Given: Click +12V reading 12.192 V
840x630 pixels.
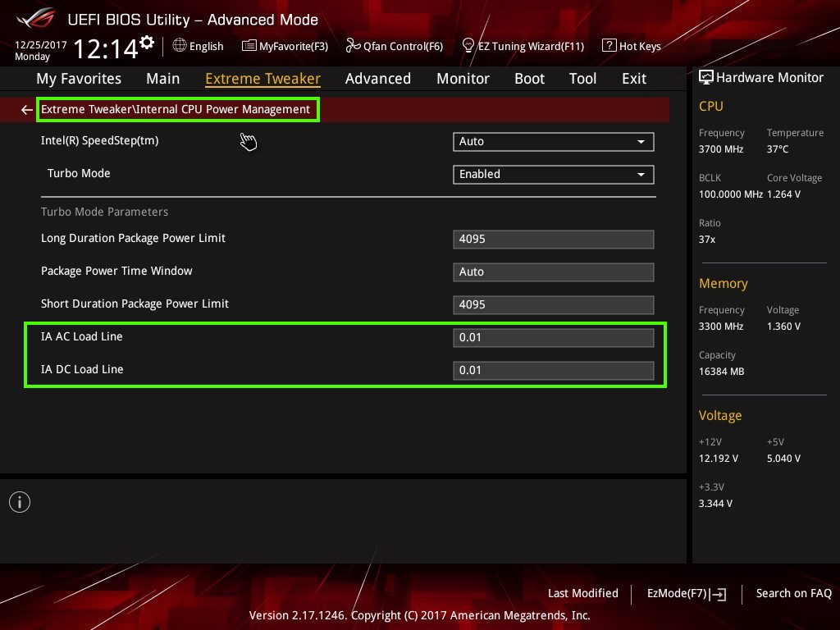Looking at the screenshot, I should point(719,459).
